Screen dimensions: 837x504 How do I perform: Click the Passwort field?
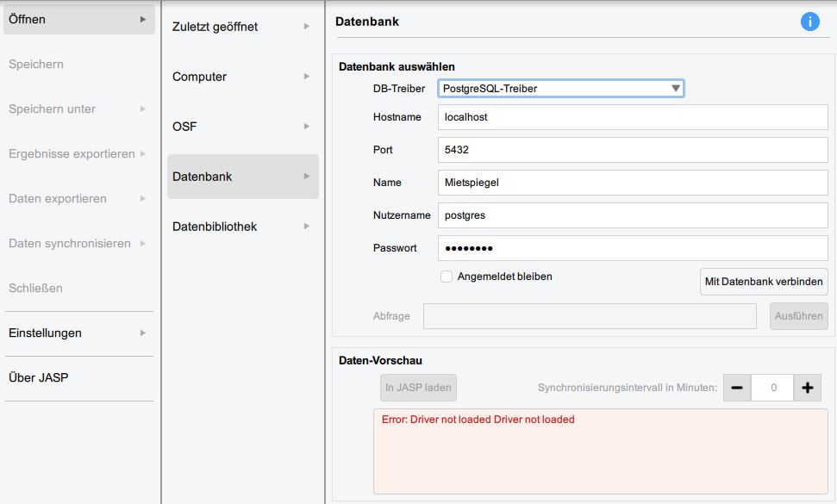pos(634,248)
